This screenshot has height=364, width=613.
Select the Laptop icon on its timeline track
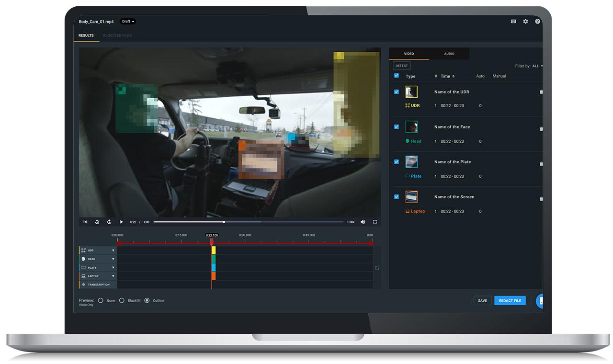(x=83, y=276)
